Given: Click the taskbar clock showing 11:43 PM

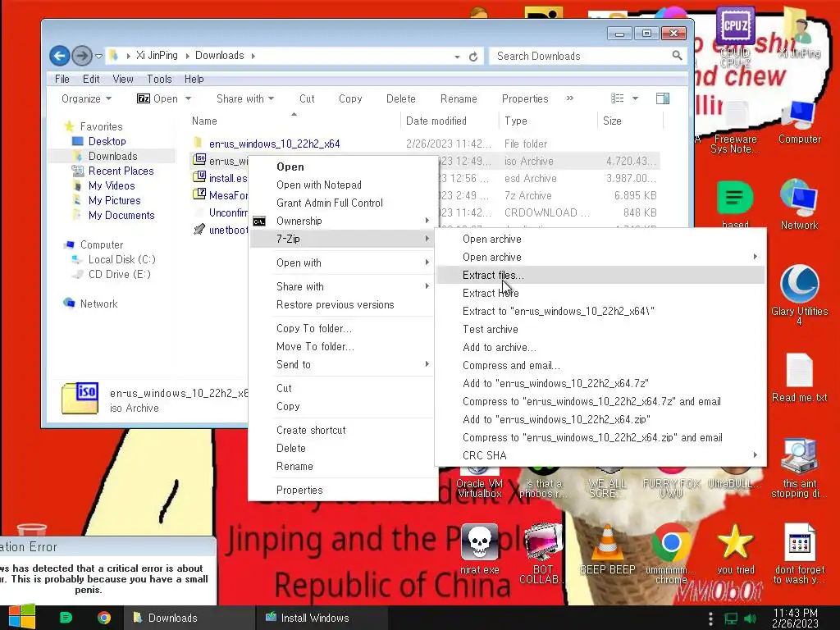Looking at the screenshot, I should coord(795,618).
